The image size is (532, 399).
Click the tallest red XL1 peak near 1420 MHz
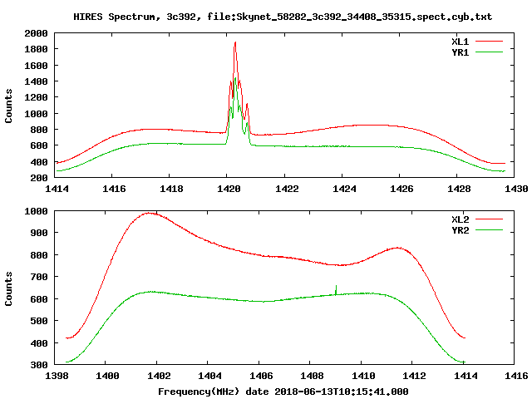point(235,42)
